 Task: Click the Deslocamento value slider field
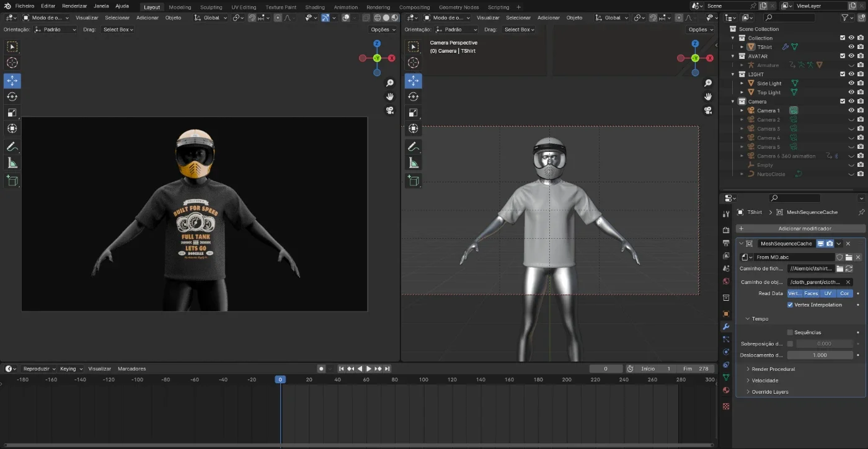point(820,355)
